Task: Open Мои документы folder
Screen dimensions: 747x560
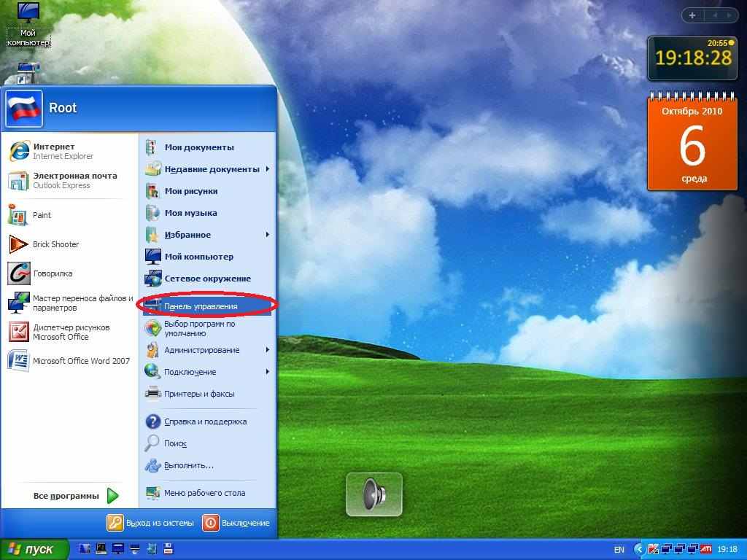Action: (208, 147)
